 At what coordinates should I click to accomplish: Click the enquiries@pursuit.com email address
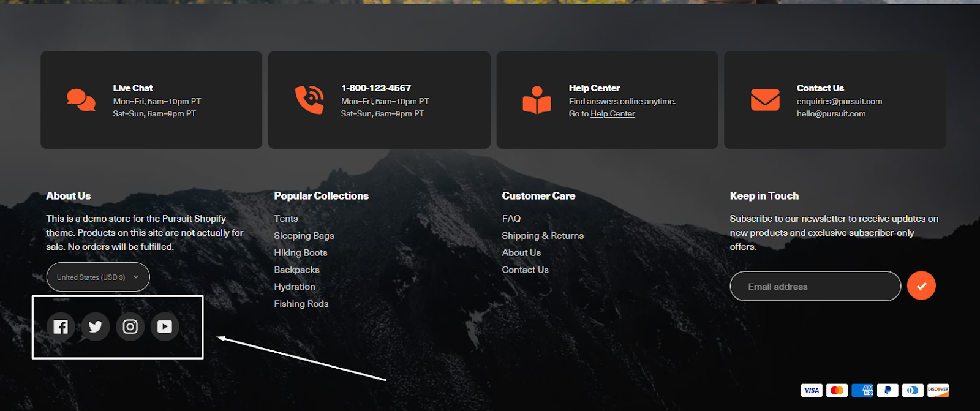(840, 102)
